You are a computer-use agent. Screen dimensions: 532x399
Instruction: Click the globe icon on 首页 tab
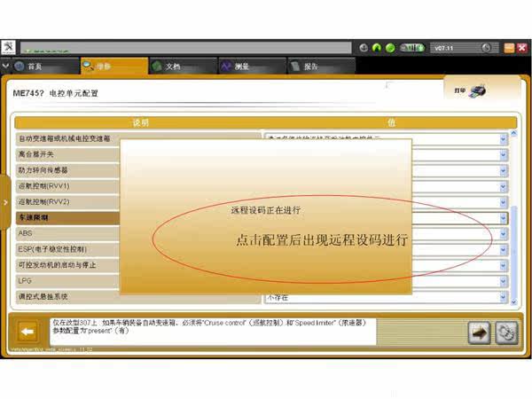(19, 66)
